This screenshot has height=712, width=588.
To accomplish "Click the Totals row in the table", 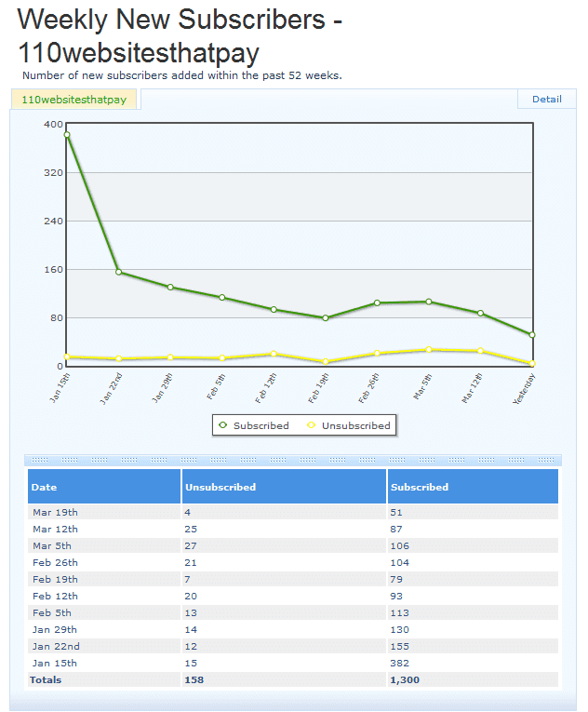I will (x=293, y=679).
